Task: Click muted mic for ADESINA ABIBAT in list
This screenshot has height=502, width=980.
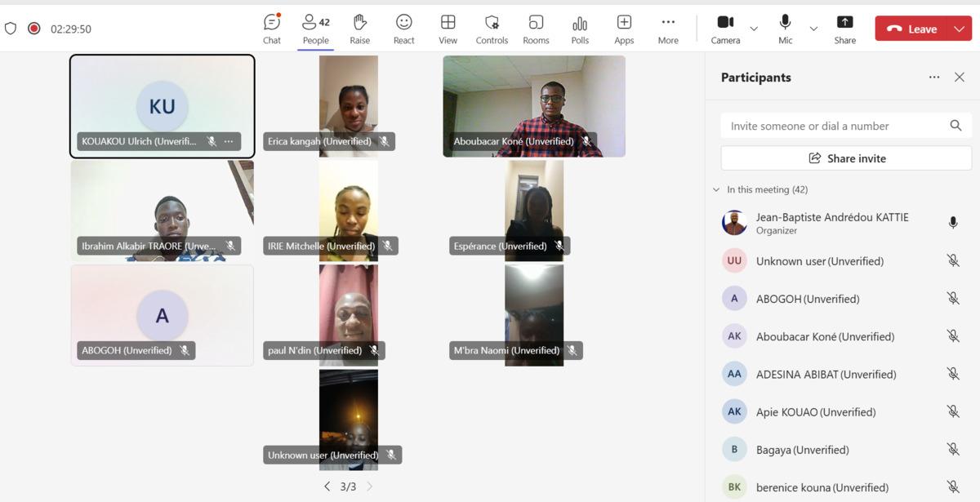Action: tap(952, 374)
